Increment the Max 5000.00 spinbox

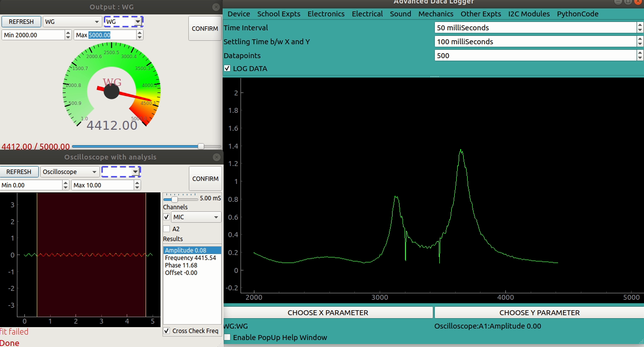click(x=140, y=32)
